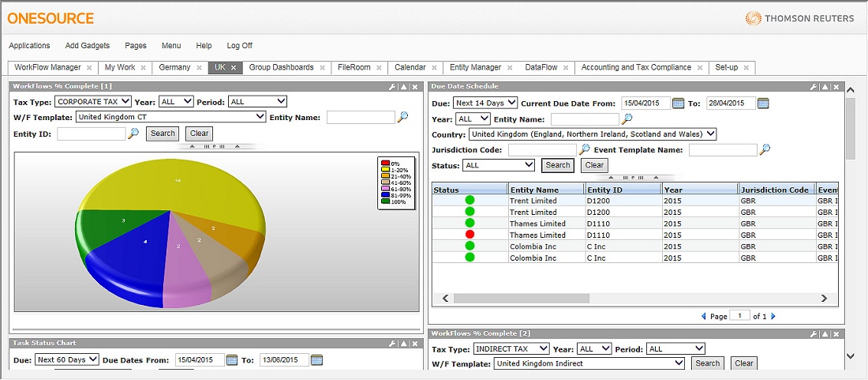
Task: Open Status ALL dropdown
Action: pyautogui.click(x=499, y=165)
